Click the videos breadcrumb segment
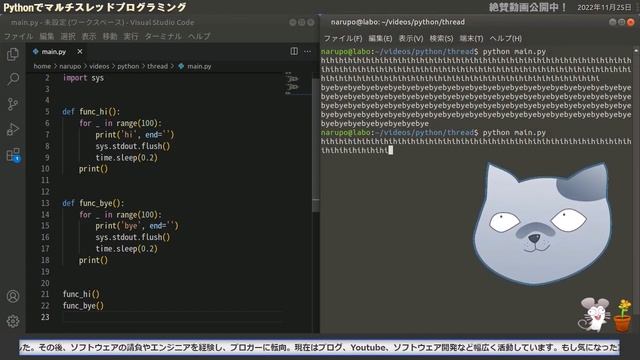Screen dimensions: 640x360 click(x=99, y=66)
